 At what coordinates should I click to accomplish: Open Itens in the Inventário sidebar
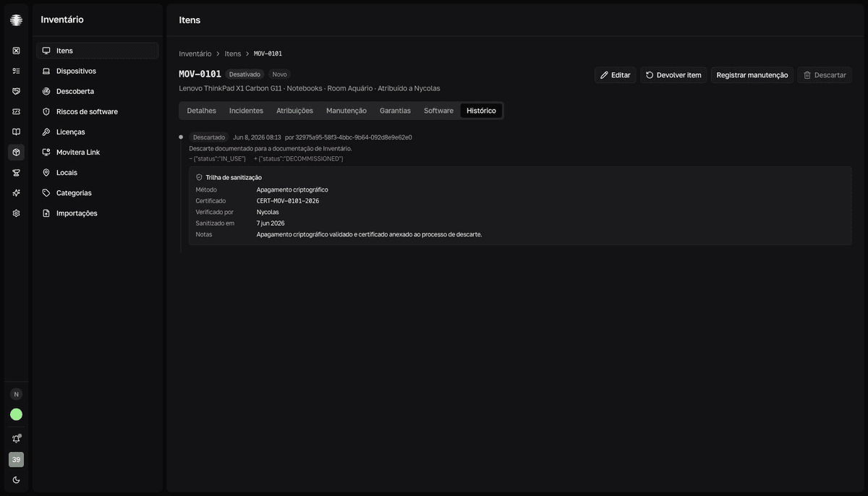click(98, 51)
